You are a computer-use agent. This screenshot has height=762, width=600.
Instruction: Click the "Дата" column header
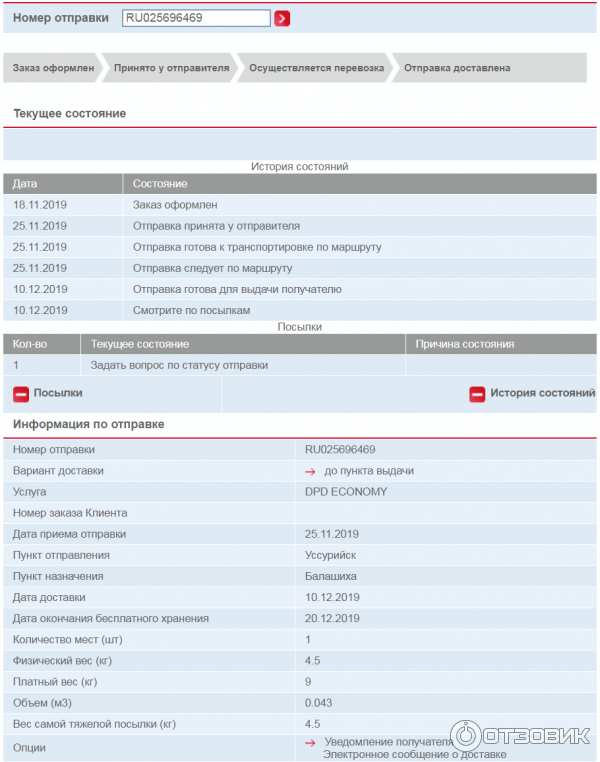click(x=25, y=184)
